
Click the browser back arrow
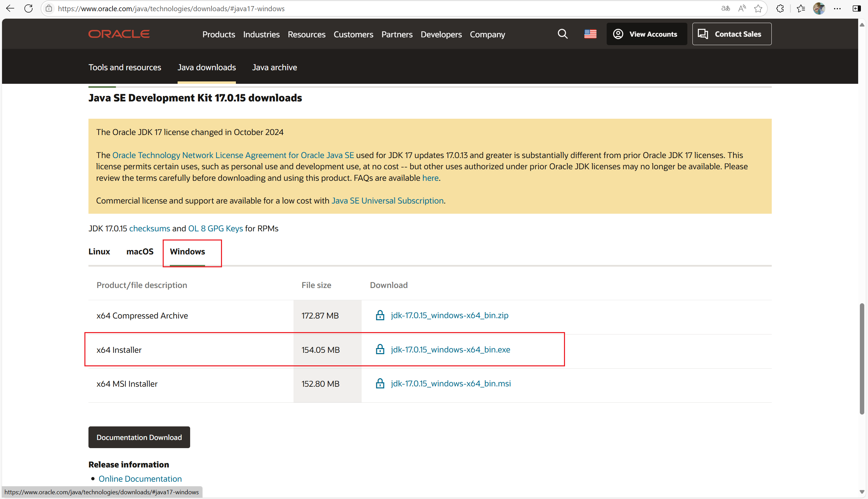(10, 8)
